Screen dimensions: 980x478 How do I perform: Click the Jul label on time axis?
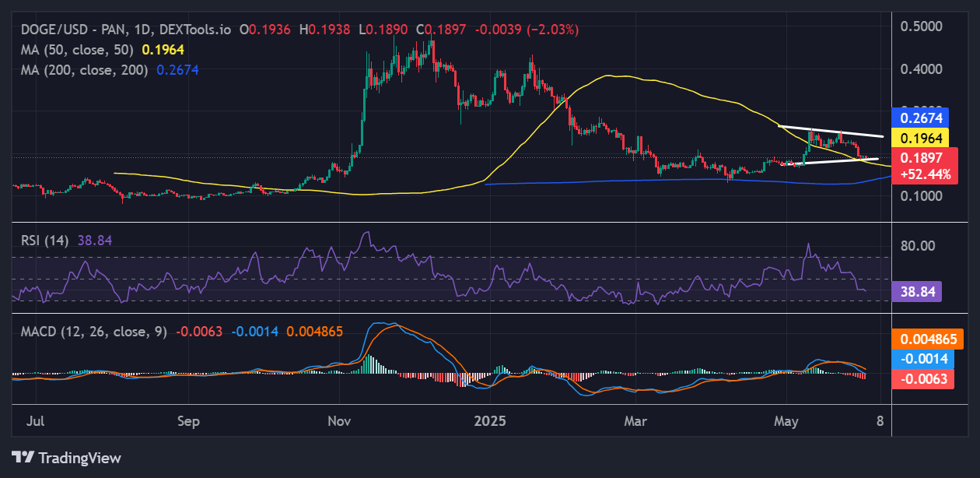pos(37,421)
